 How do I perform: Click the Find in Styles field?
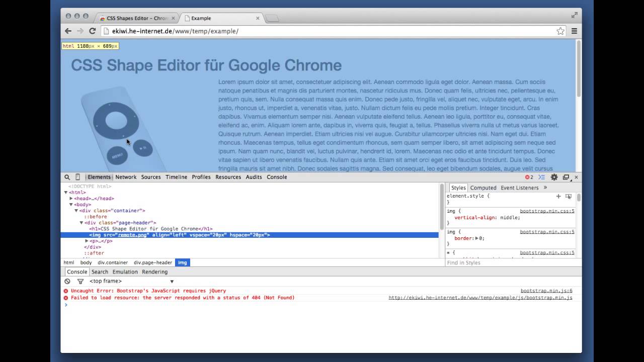(x=511, y=262)
